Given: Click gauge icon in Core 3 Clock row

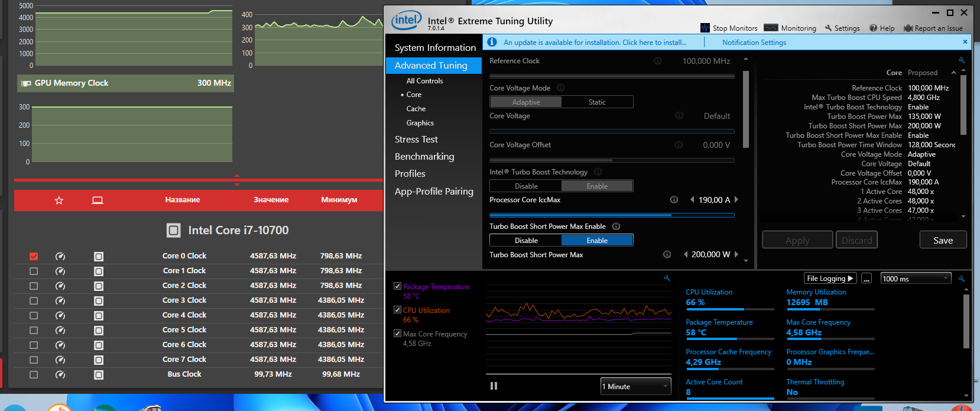Looking at the screenshot, I should point(60,300).
